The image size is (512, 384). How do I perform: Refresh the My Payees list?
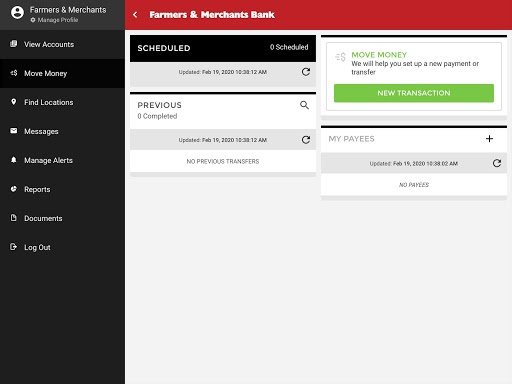(x=497, y=163)
